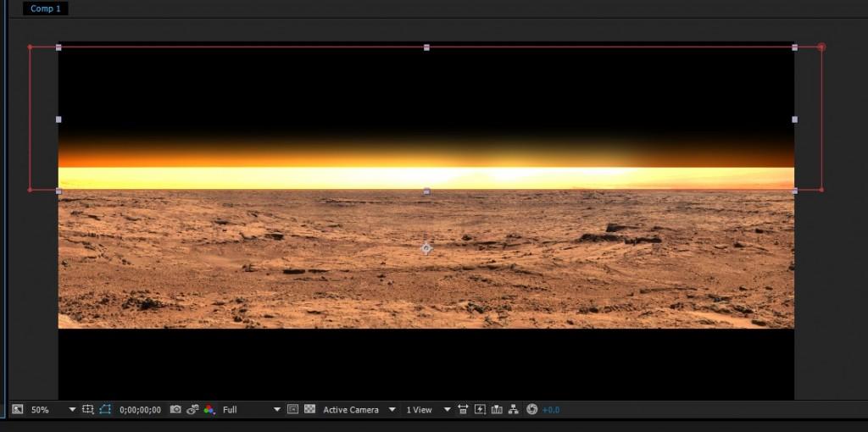This screenshot has height=432, width=868.
Task: Toggle the transparency grid
Action: tap(309, 410)
